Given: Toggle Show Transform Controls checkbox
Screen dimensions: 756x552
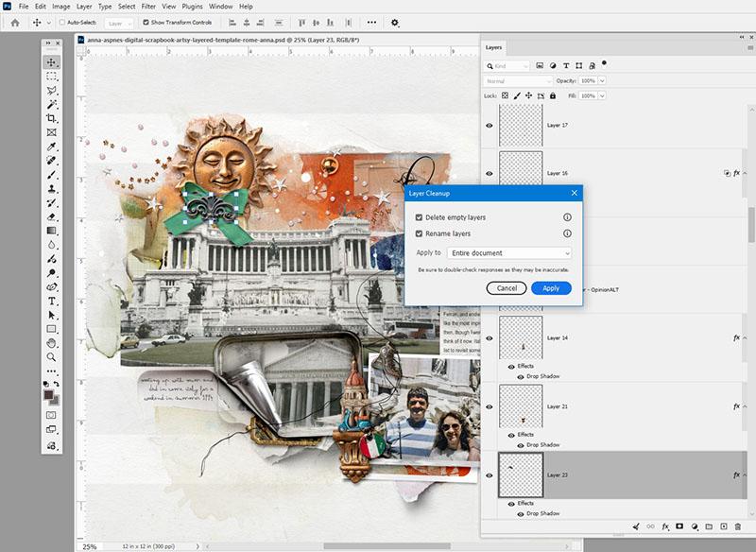Looking at the screenshot, I should tap(146, 22).
